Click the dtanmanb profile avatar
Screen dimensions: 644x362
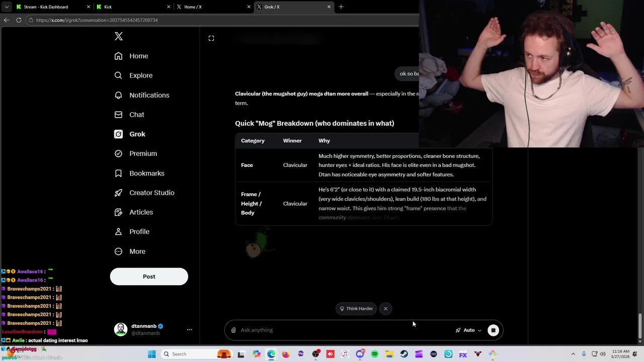tap(121, 329)
